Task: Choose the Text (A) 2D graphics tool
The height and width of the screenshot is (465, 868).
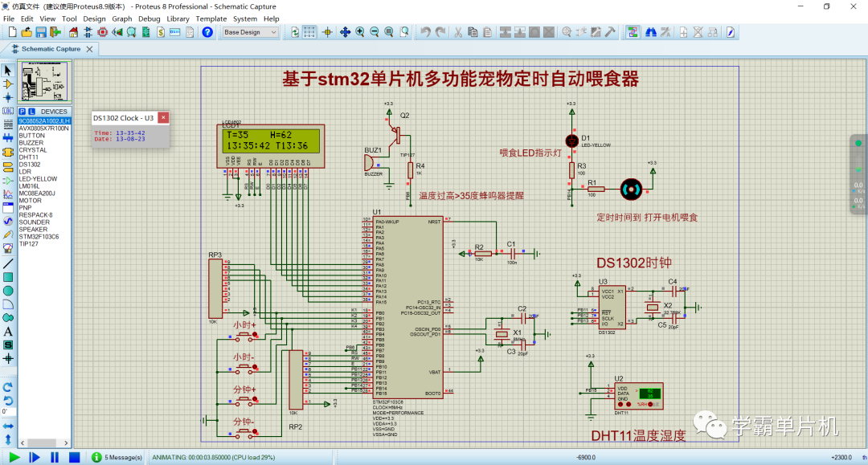Action: (8, 332)
